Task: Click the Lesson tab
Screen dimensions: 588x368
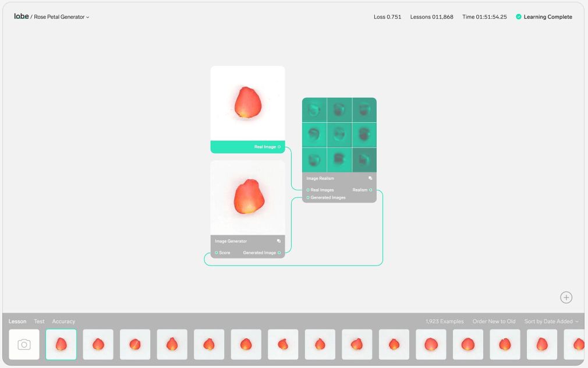Action: click(17, 321)
